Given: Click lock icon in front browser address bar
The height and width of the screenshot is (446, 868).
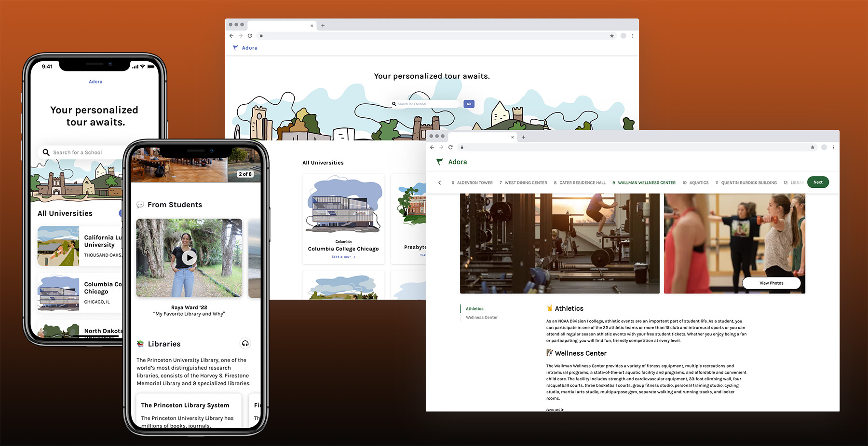Looking at the screenshot, I should 462,147.
